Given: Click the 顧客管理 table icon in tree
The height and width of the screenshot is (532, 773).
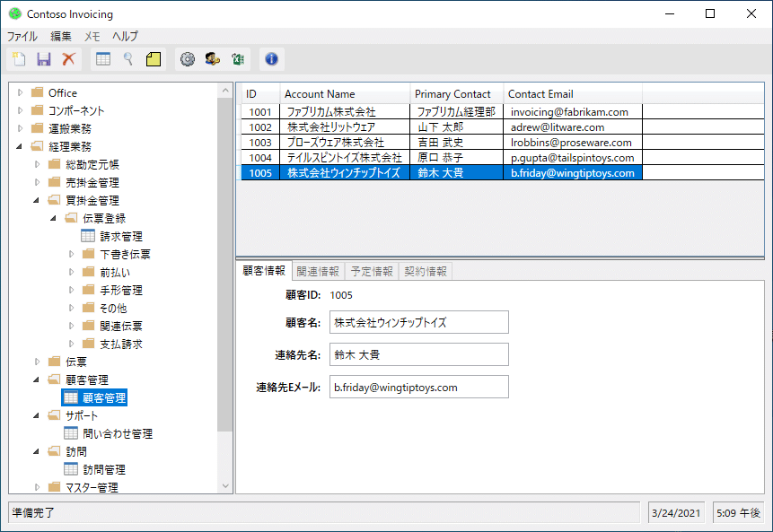Looking at the screenshot, I should pos(71,397).
